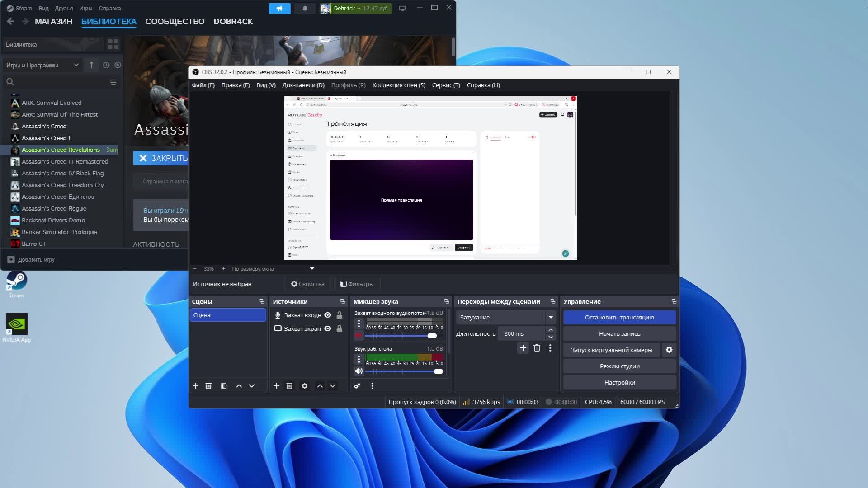This screenshot has width=868, height=488.
Task: Mute Звук раб. стола speaker icon
Action: pyautogui.click(x=359, y=371)
